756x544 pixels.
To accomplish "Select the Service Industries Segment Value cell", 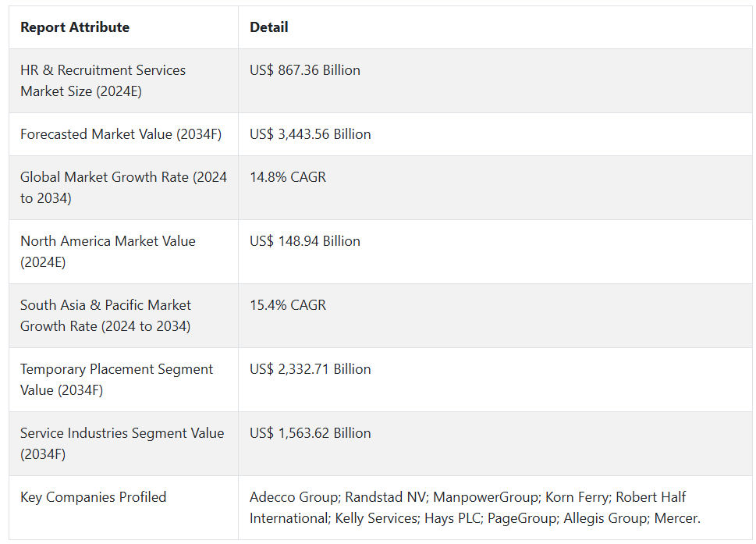I will pyautogui.click(x=122, y=443).
